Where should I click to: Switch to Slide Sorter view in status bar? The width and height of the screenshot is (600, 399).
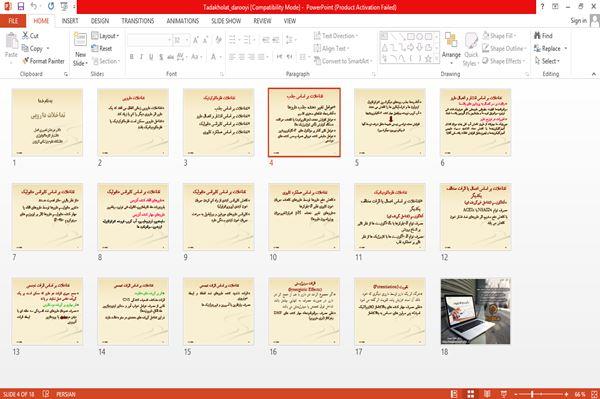470,394
